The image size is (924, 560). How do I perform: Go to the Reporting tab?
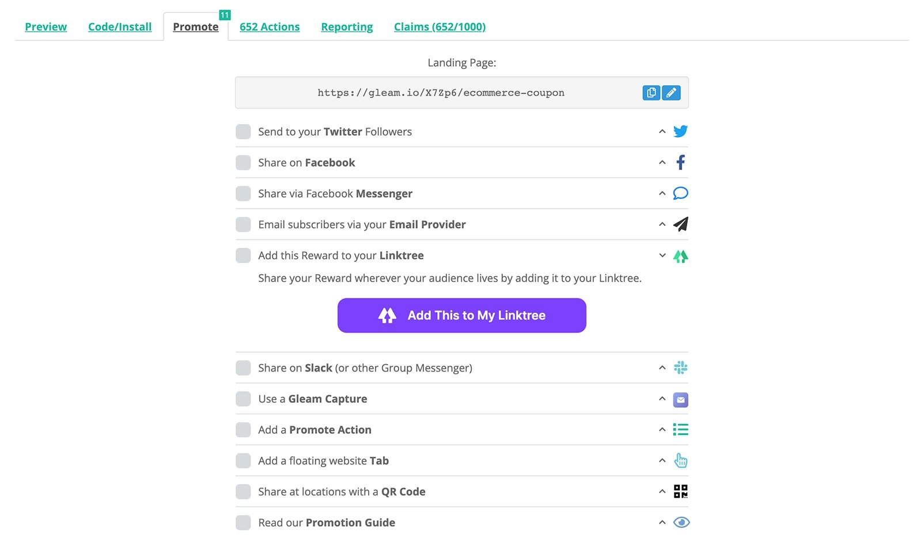coord(347,27)
